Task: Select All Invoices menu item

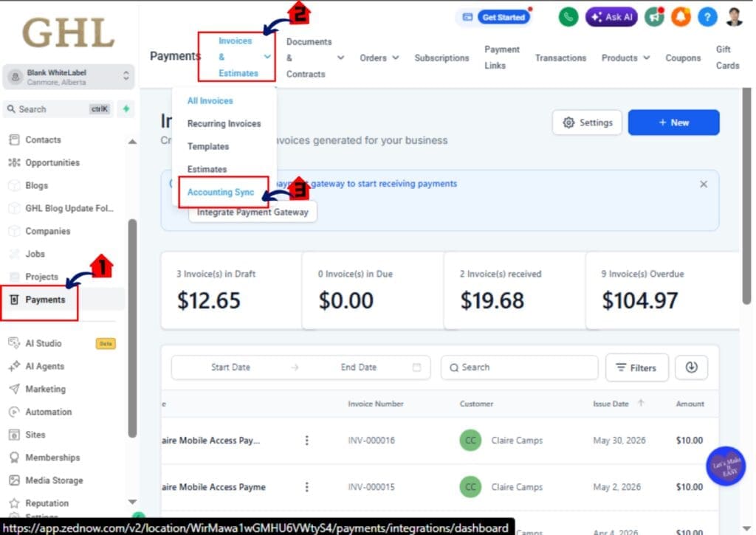Action: coord(210,101)
